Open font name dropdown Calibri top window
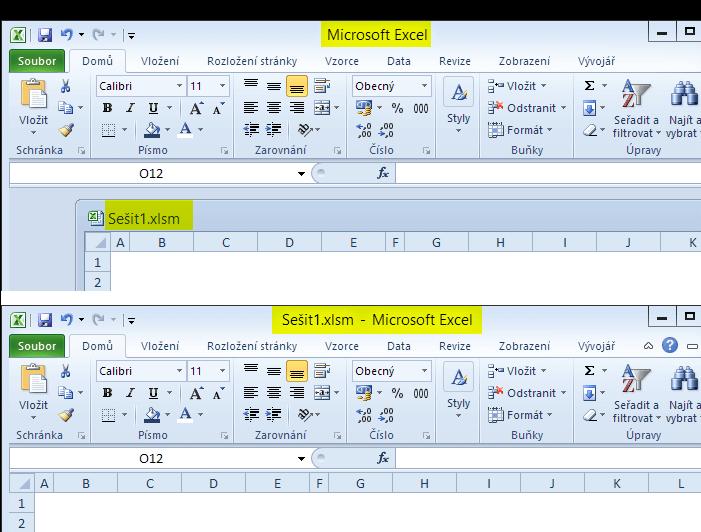The image size is (701, 532). [x=179, y=85]
